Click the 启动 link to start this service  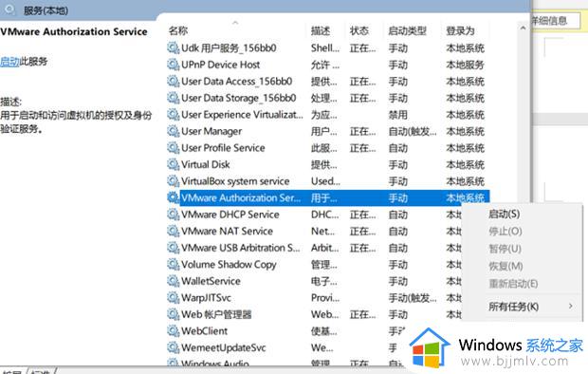[x=9, y=61]
